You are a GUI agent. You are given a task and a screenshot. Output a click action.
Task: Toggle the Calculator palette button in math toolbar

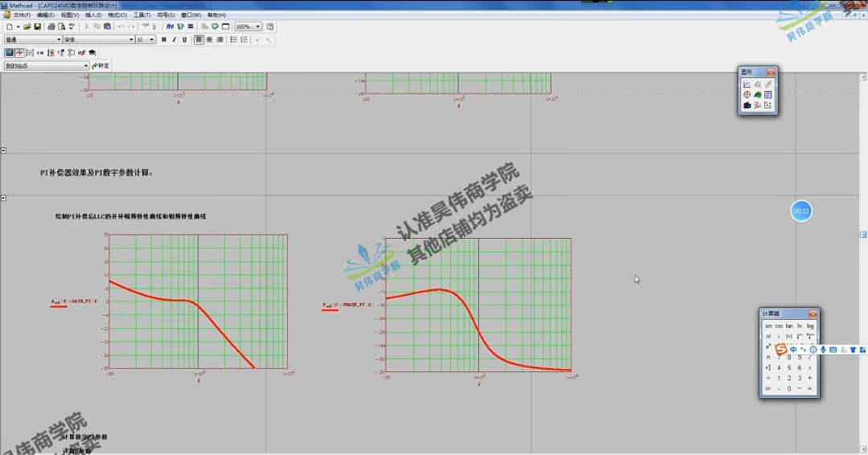pyautogui.click(x=9, y=52)
